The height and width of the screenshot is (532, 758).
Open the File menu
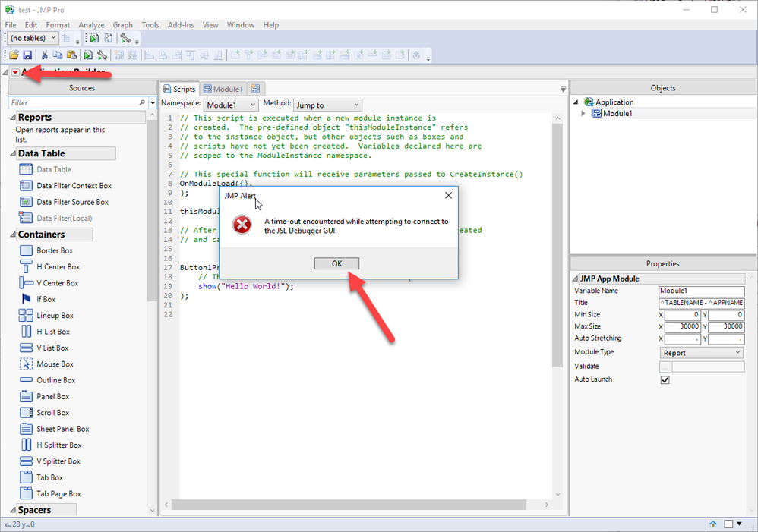(x=11, y=24)
